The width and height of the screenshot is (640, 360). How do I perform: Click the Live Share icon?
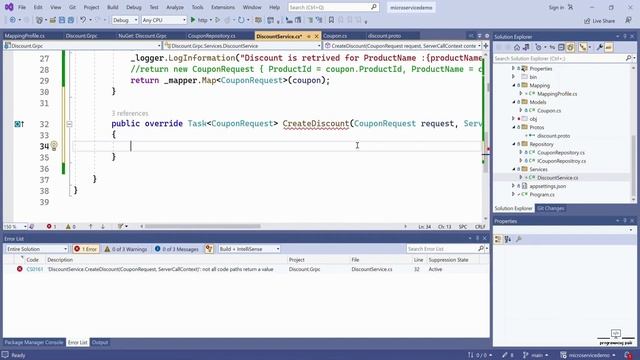587,20
